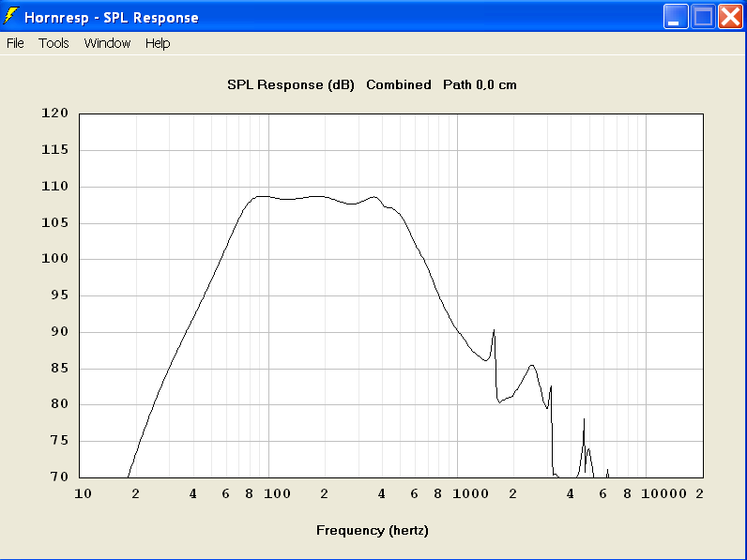Click the 10 Hz x-axis label
747x560 pixels.
point(83,493)
